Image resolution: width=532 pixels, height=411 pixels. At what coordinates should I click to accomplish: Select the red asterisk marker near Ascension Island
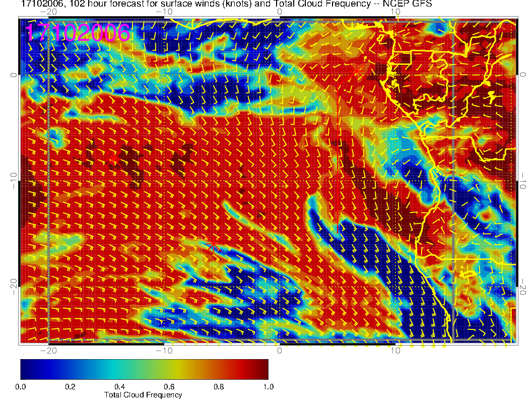[113, 159]
